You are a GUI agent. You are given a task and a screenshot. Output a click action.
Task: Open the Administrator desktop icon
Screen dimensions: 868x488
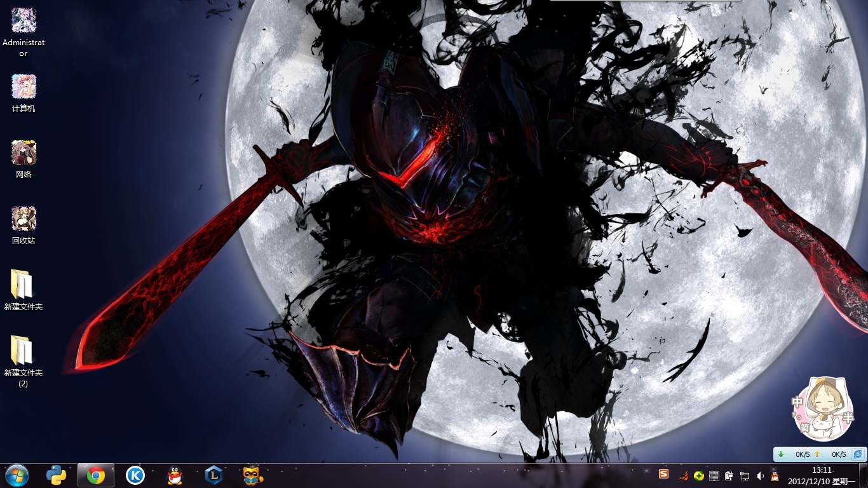point(24,32)
